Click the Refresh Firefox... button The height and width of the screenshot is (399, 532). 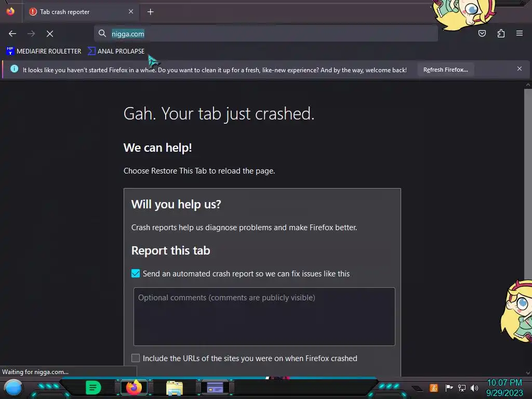point(445,70)
